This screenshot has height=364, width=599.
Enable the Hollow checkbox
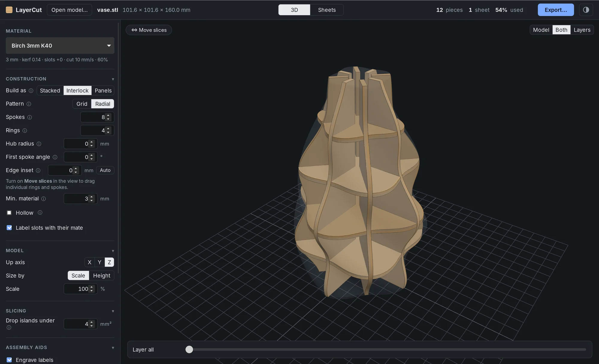click(9, 213)
